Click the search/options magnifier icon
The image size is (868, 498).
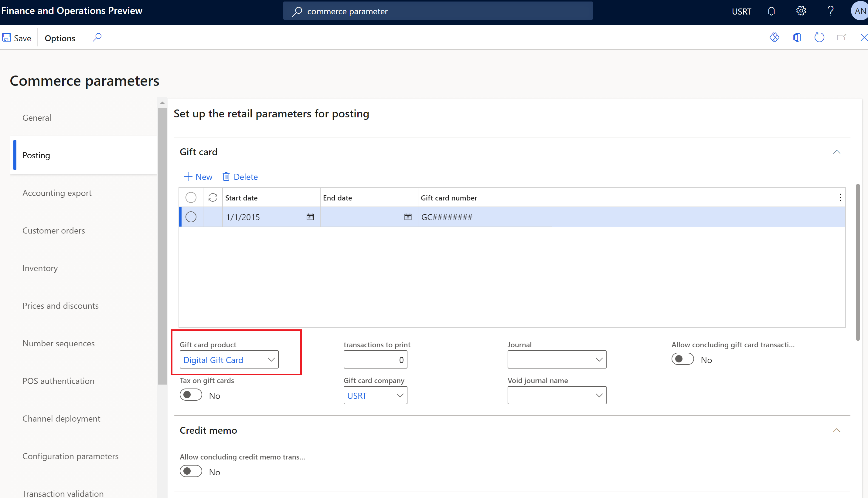[97, 38]
